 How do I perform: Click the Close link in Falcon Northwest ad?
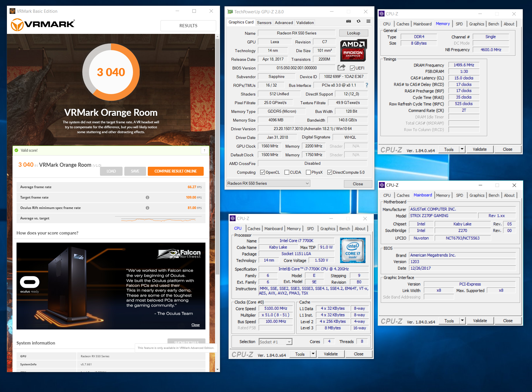pos(196,325)
